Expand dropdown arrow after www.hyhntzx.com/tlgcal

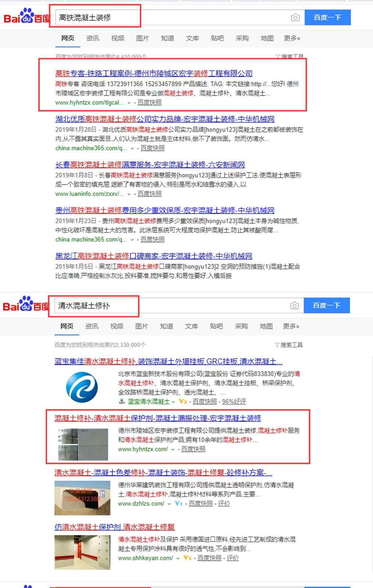129,103
